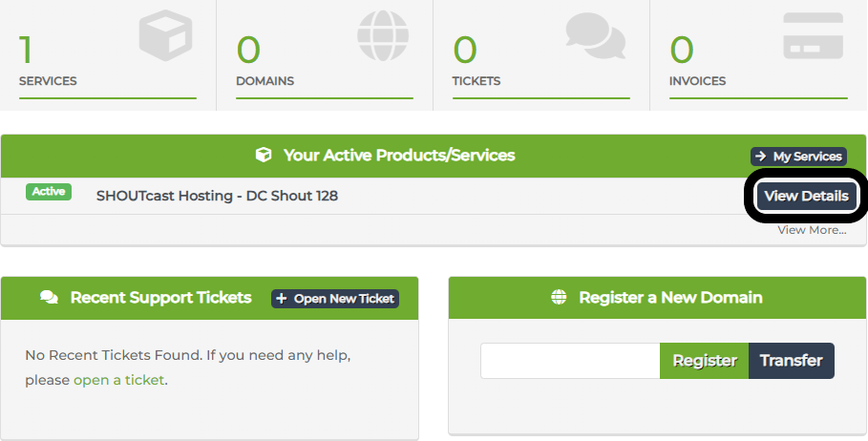This screenshot has height=441, width=868.
Task: Expand list with View More link
Action: pos(812,230)
